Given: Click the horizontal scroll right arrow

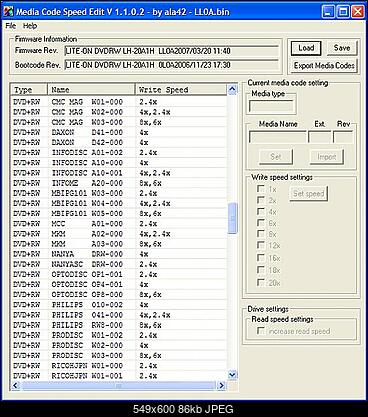Looking at the screenshot, I should click(x=221, y=386).
